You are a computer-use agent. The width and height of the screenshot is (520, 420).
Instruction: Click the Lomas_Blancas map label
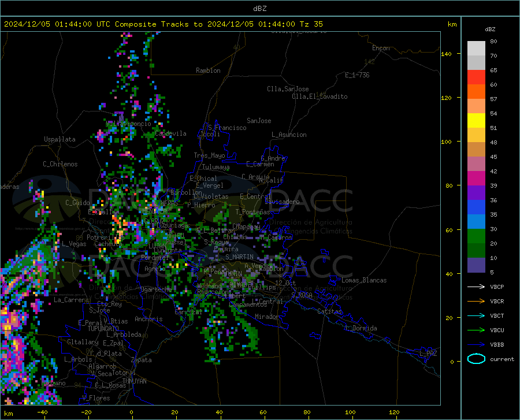point(364,280)
